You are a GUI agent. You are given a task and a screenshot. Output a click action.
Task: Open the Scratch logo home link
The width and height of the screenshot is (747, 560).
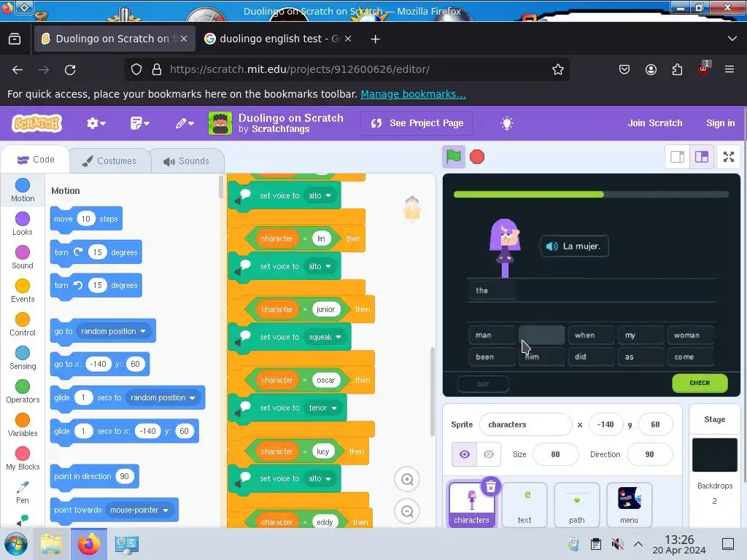pos(37,123)
